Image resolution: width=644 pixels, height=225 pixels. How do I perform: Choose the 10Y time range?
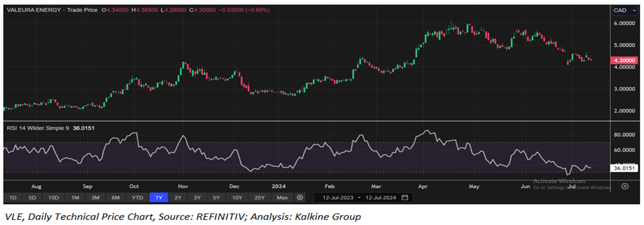click(237, 198)
